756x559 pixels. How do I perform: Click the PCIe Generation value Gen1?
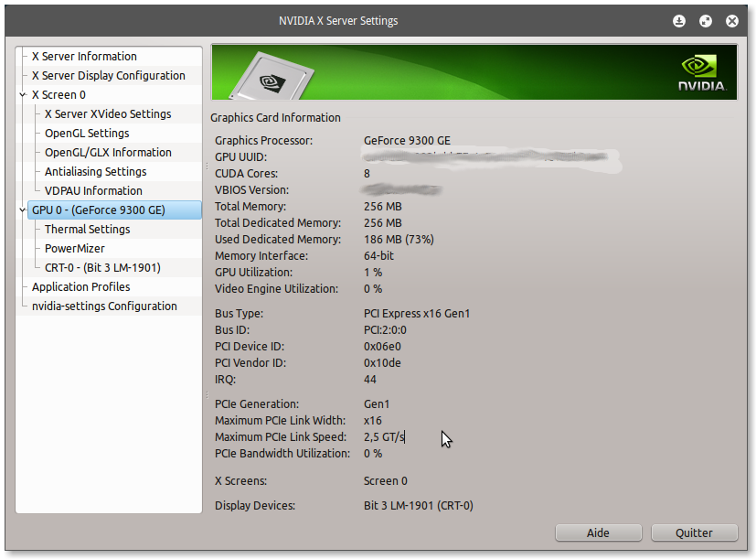point(377,404)
